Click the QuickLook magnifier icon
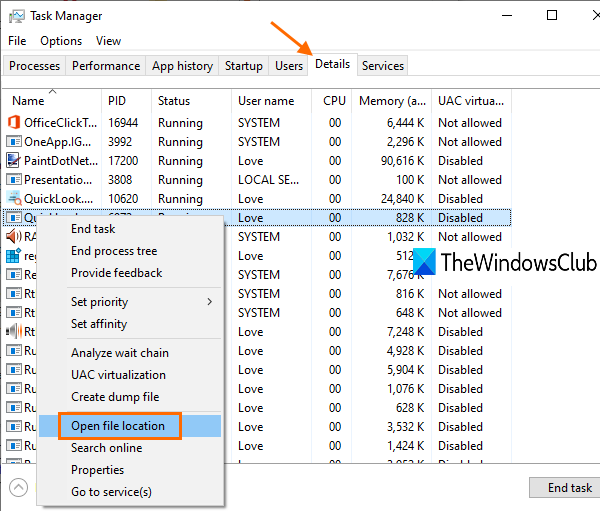Viewport: 600px width, 511px height. pos(14,199)
